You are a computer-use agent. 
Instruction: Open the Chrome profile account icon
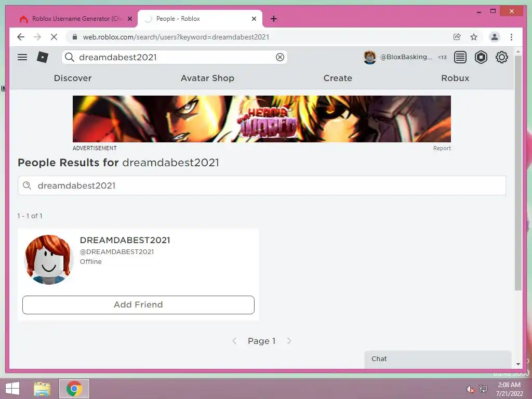point(495,37)
